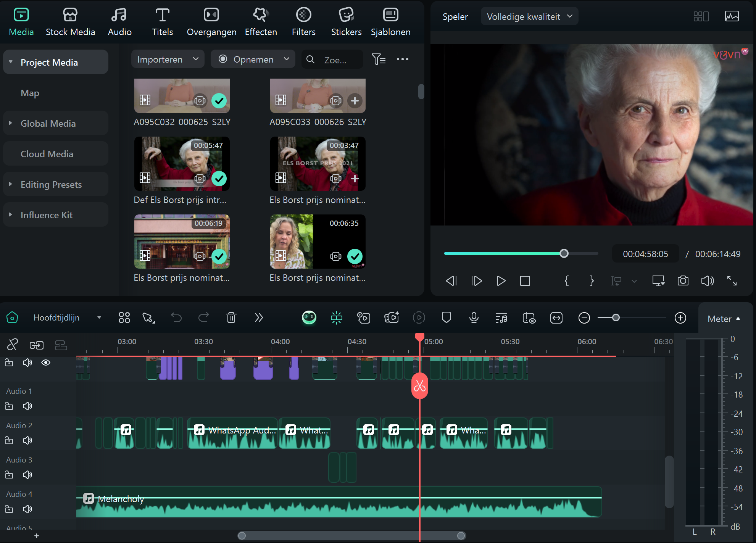Click the audio mixer icon on the toolbar
This screenshot has height=543, width=756.
tap(501, 317)
